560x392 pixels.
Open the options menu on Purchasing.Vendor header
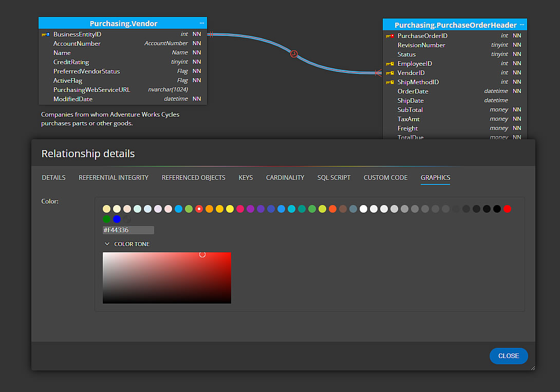click(201, 23)
